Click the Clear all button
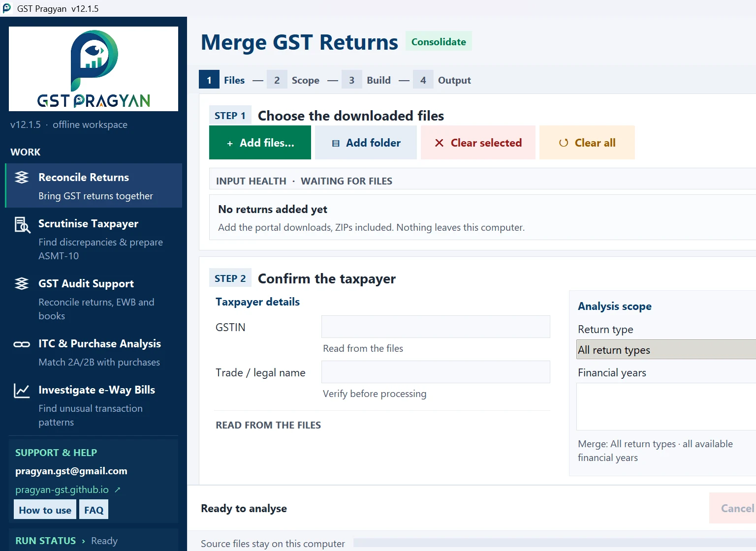Image resolution: width=756 pixels, height=551 pixels. 587,143
